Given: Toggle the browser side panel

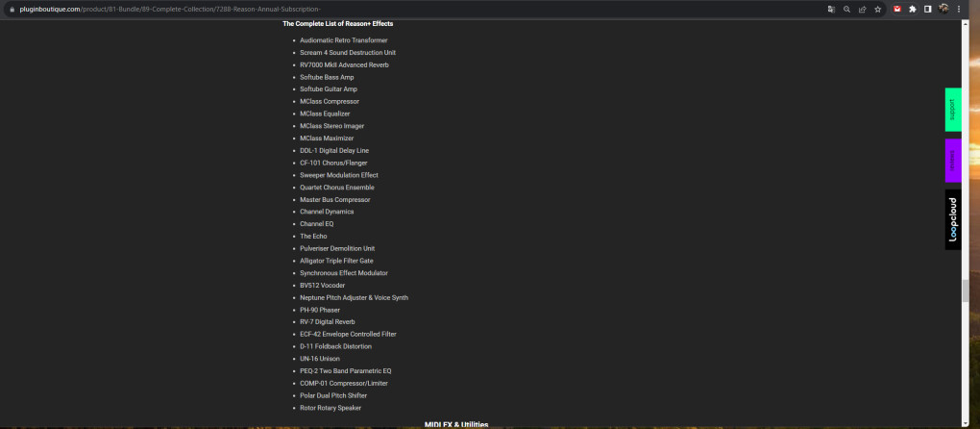Looking at the screenshot, I should coord(928,10).
